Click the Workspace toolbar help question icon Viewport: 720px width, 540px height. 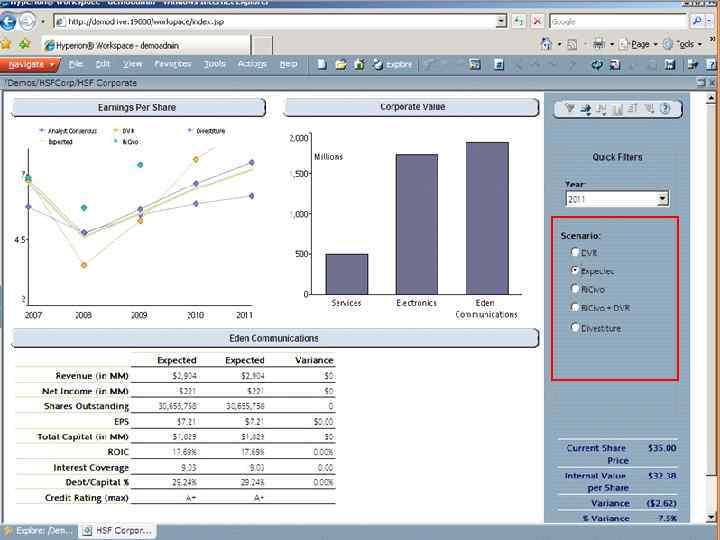712,65
